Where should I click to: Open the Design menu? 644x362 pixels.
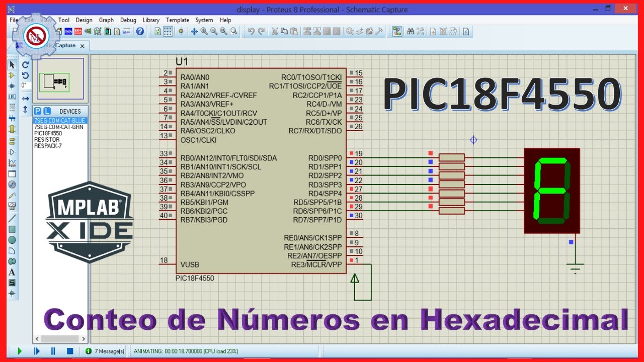84,20
